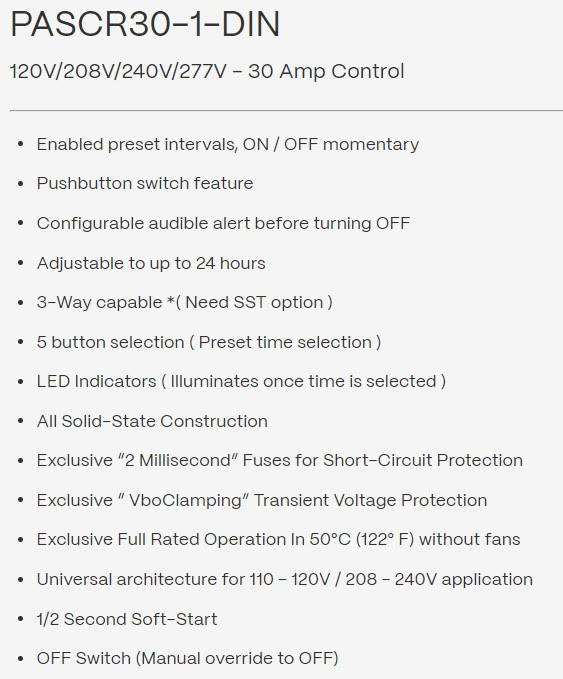This screenshot has height=679, width=563.
Task: Click the LED Indicators feature line
Action: click(241, 382)
